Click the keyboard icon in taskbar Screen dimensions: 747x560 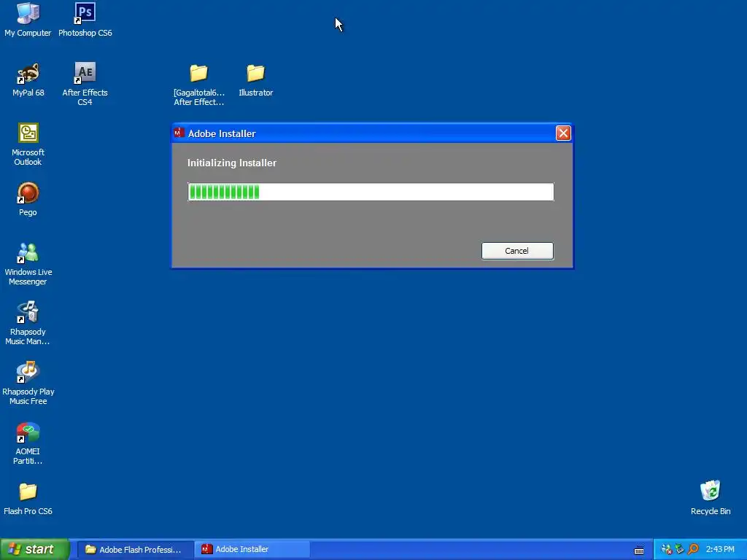pos(639,551)
